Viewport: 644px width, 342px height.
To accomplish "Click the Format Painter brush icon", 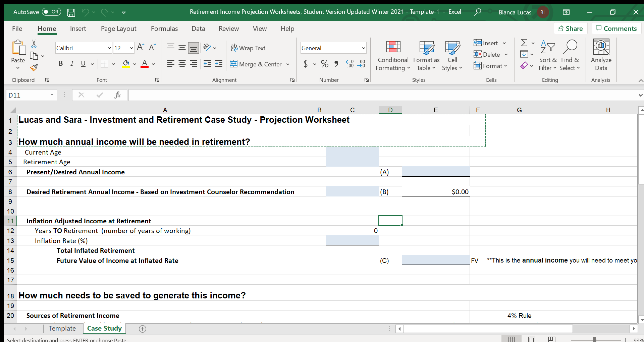I will tap(34, 67).
